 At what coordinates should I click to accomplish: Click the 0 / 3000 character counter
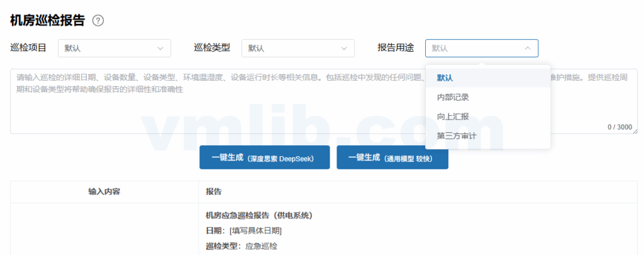coord(619,127)
